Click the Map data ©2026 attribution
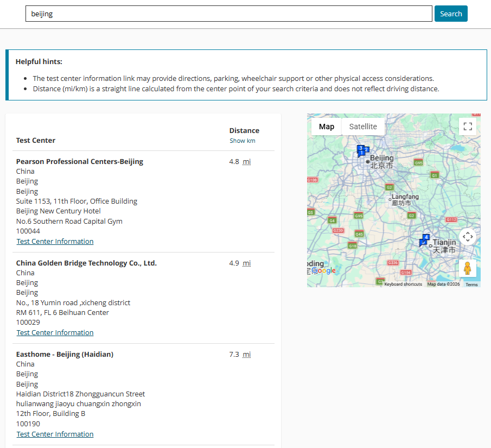Viewport: 491px width, 448px height. click(443, 285)
